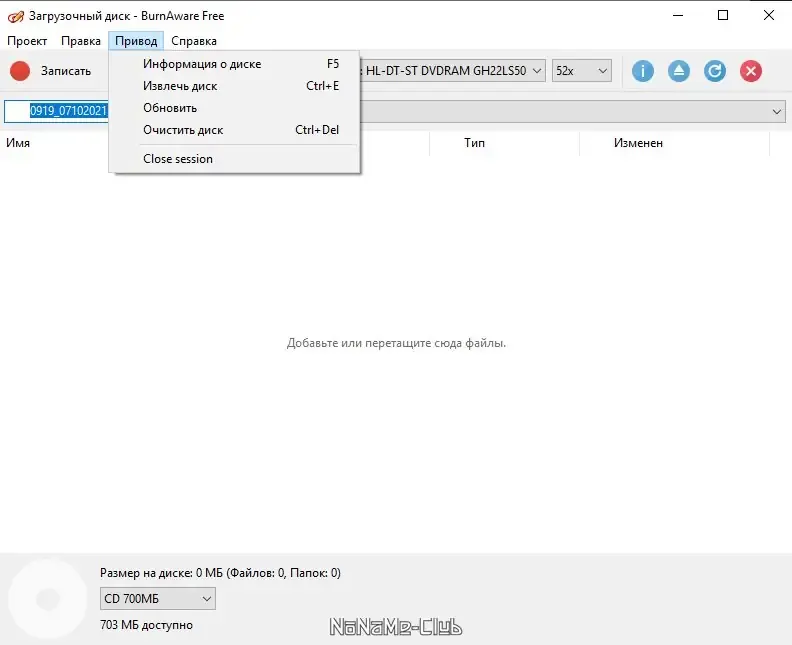Eject disc using the blue eject icon
The height and width of the screenshot is (645, 792).
click(x=678, y=71)
